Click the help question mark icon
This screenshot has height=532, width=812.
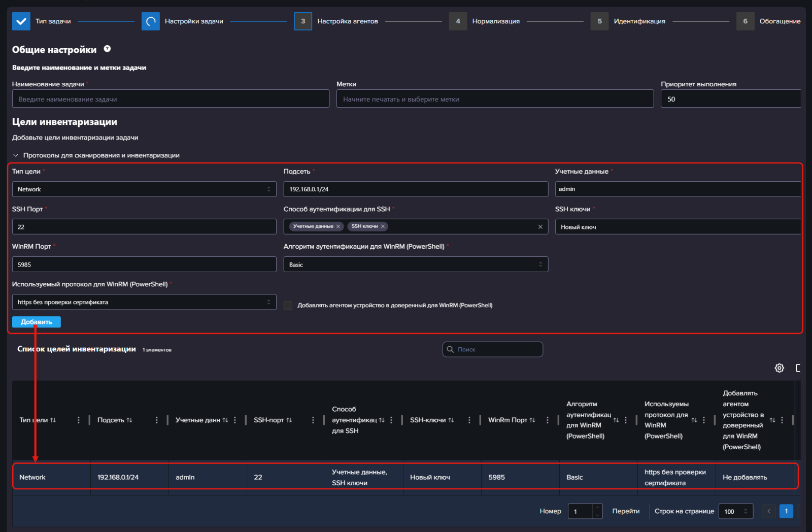[107, 49]
